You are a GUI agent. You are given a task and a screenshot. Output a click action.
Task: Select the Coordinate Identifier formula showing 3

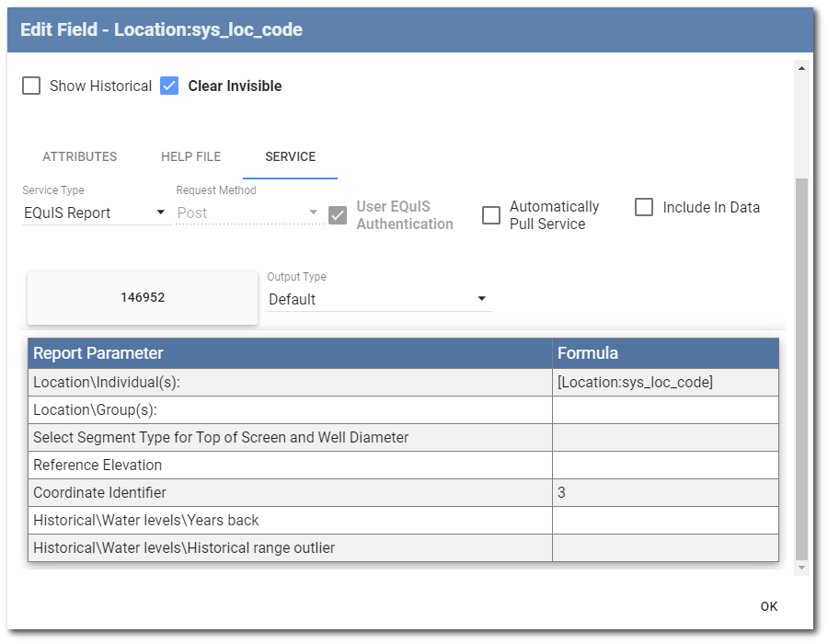[664, 492]
